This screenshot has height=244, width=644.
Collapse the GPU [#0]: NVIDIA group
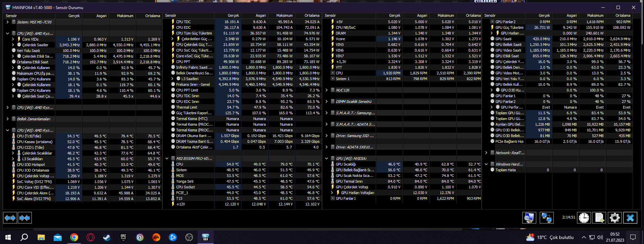[x=326, y=159]
